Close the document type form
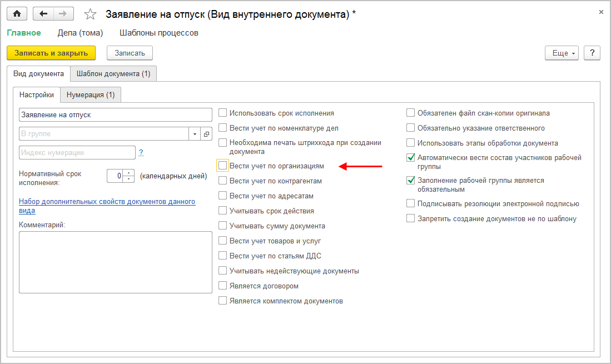The width and height of the screenshot is (611, 364). pos(600,11)
